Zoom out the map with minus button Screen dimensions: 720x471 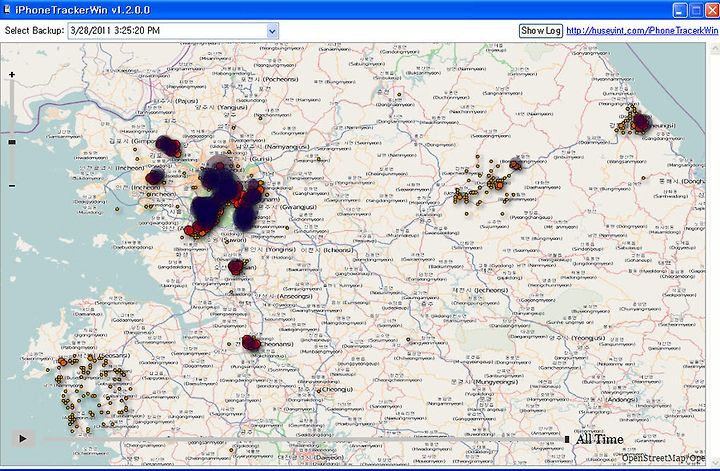(12, 186)
